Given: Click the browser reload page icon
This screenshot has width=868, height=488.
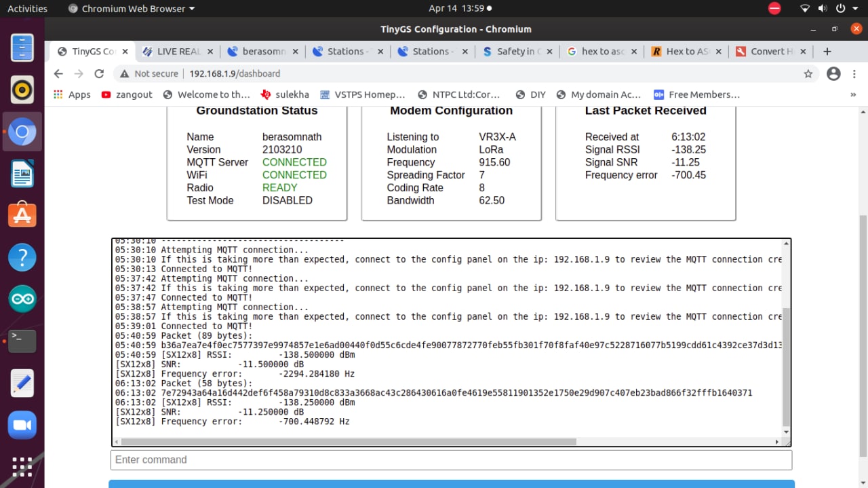Looking at the screenshot, I should pyautogui.click(x=99, y=73).
